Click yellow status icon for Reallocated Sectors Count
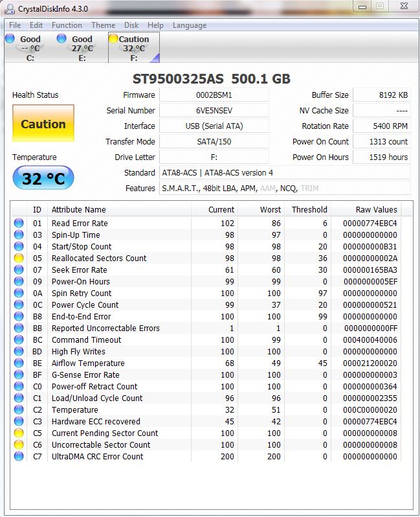The image size is (420, 517). pyautogui.click(x=19, y=258)
